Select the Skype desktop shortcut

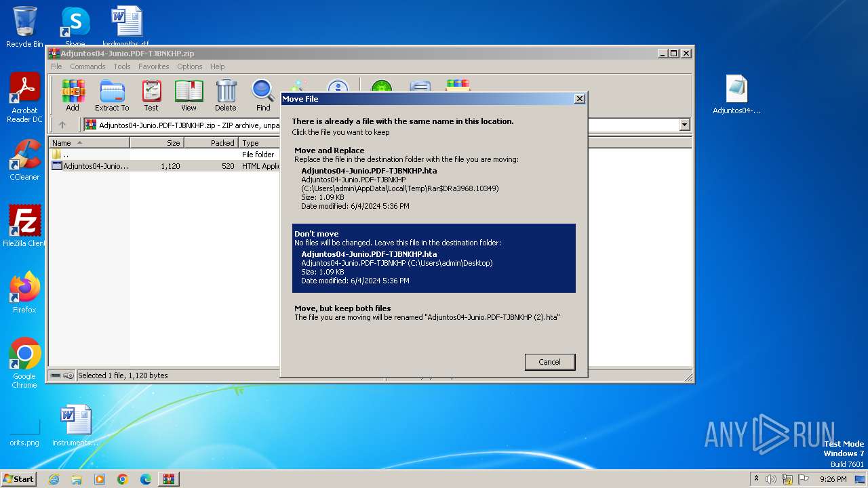click(x=75, y=27)
